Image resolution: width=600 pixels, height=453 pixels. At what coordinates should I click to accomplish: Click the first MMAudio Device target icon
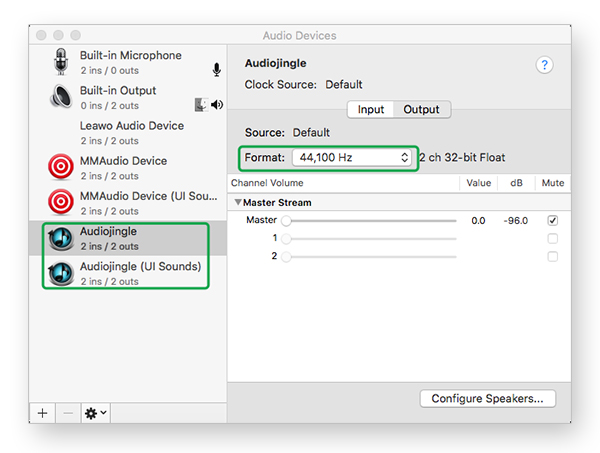pyautogui.click(x=61, y=167)
